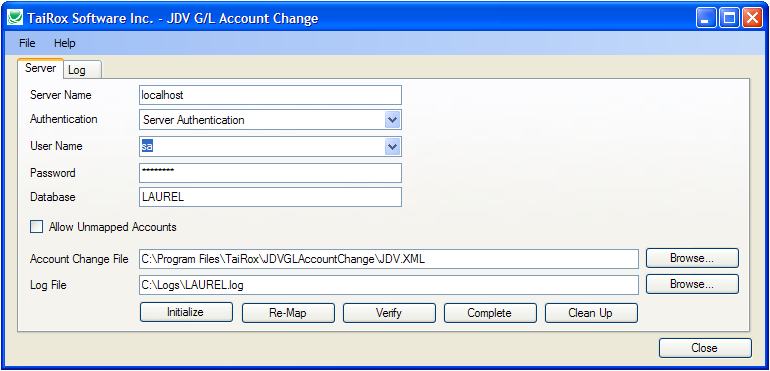Click the Allow Unmapped Accounts label
The image size is (770, 371).
coord(112,227)
